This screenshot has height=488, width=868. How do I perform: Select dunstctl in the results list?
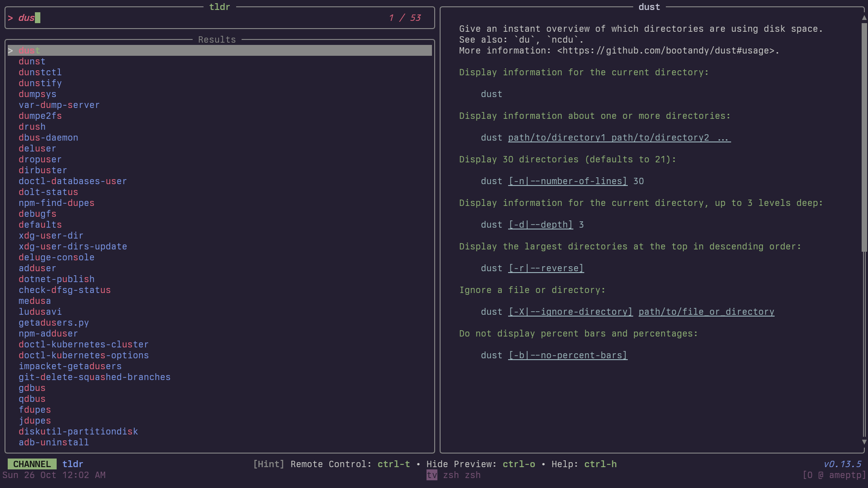point(40,73)
